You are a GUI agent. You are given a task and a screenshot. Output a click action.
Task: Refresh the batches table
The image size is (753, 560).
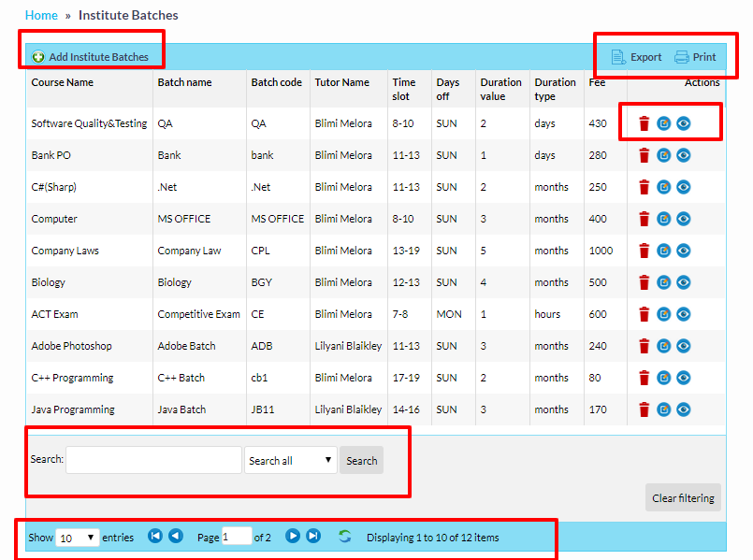(x=345, y=537)
